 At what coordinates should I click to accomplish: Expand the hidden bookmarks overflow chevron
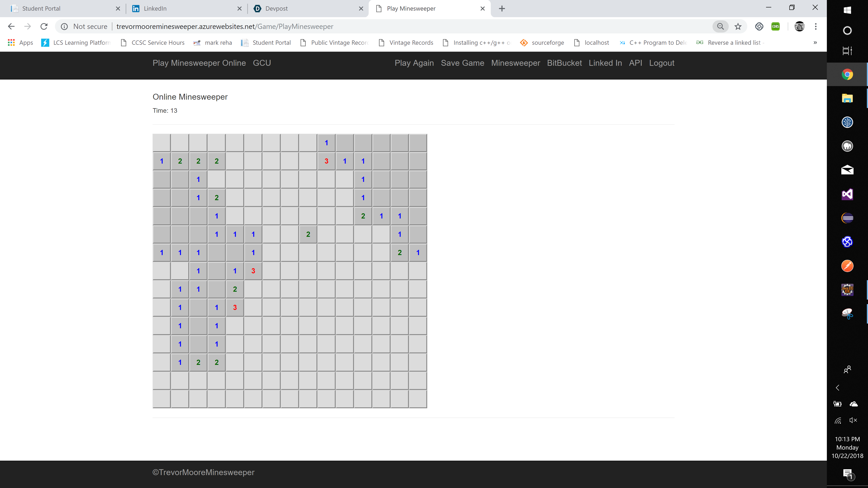coord(815,42)
